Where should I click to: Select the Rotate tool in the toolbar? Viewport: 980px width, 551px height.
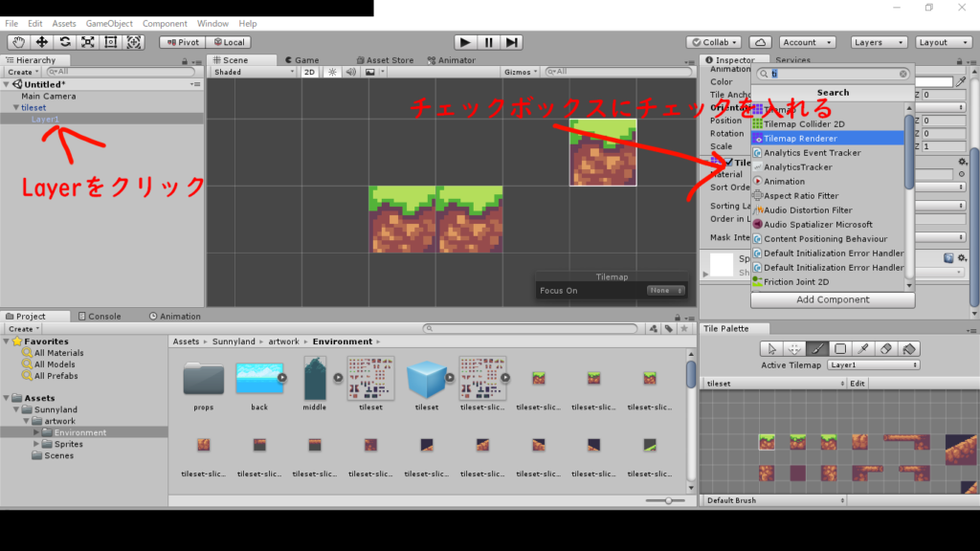tap(65, 42)
